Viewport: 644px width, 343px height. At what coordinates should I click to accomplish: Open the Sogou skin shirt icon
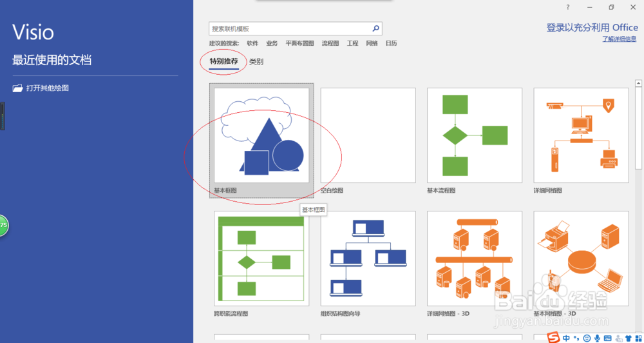tap(629, 338)
